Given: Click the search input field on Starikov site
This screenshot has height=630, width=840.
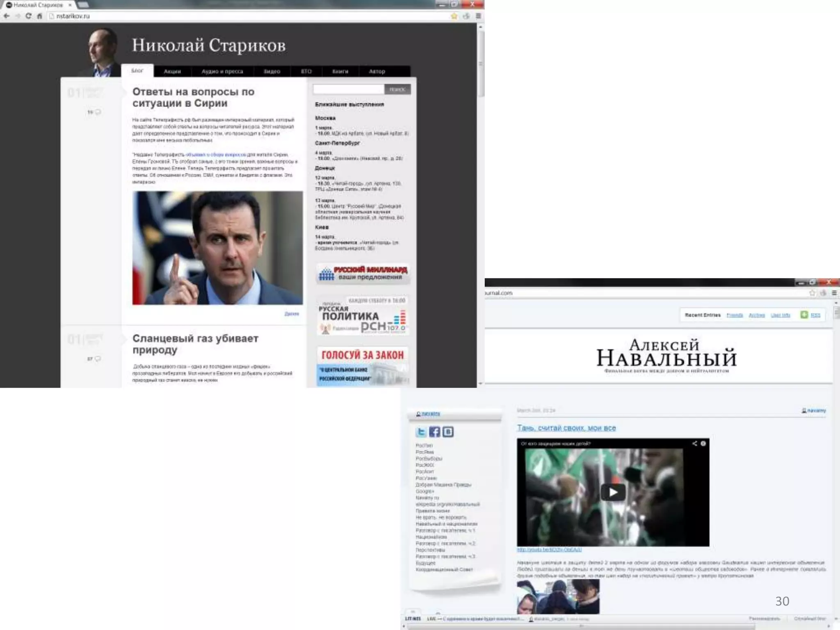Looking at the screenshot, I should pos(348,89).
